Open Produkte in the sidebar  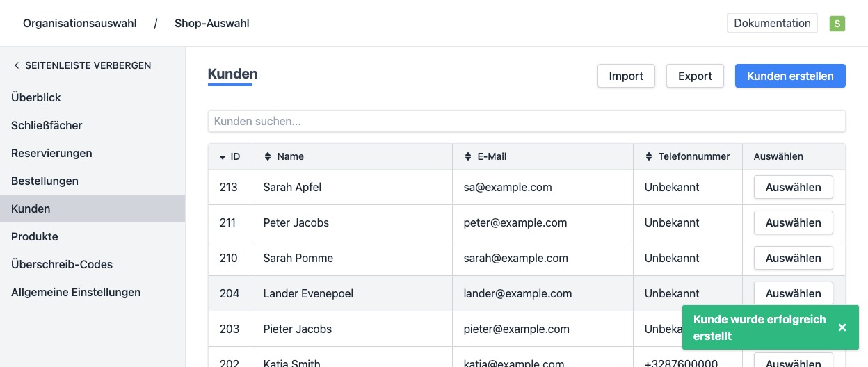[x=35, y=236]
